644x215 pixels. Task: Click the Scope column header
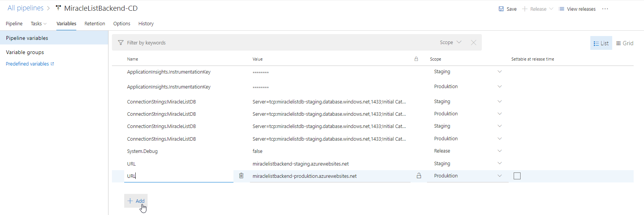coord(435,59)
